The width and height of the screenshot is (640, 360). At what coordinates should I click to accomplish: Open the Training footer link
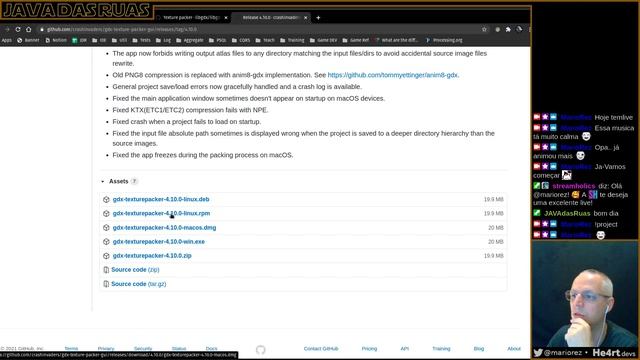tap(441, 349)
